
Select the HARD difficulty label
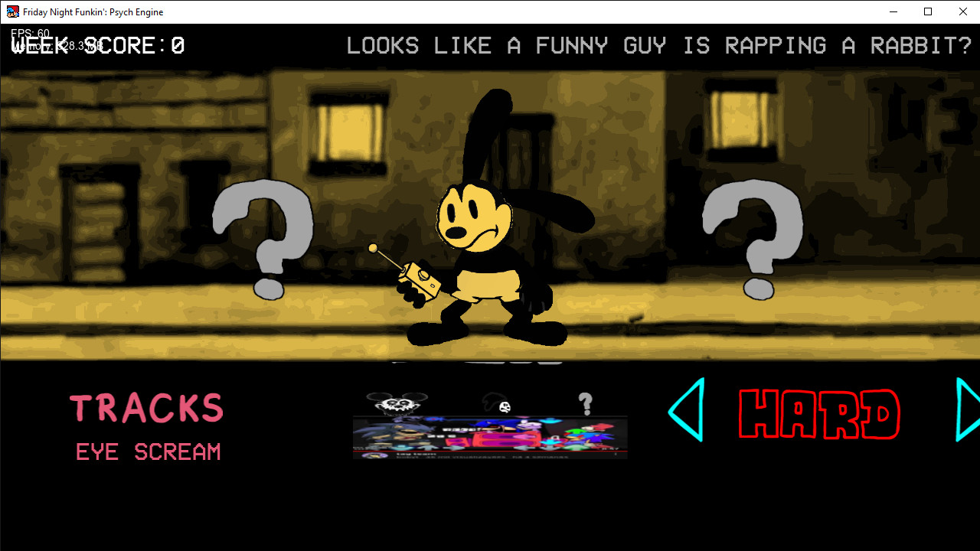(x=818, y=412)
